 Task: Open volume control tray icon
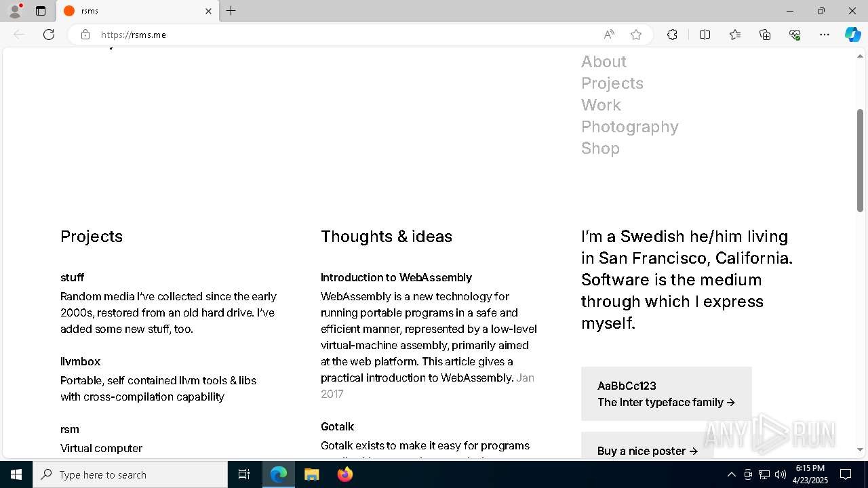(x=781, y=474)
